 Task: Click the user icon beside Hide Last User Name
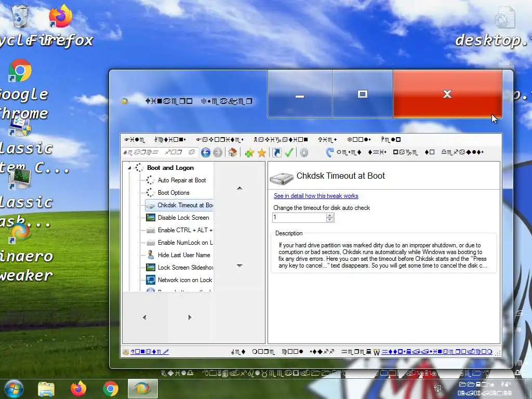click(x=151, y=255)
